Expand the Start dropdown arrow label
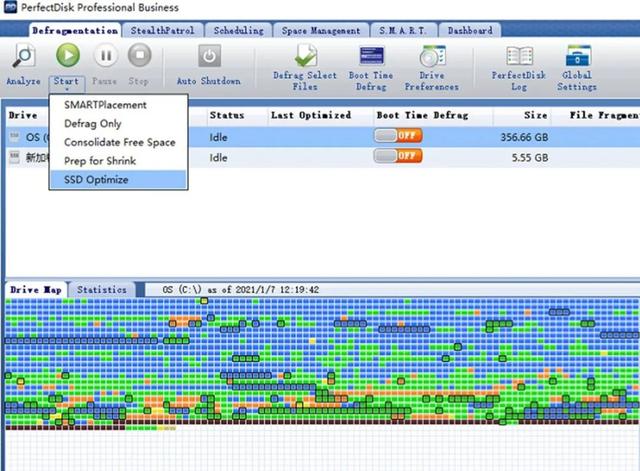The height and width of the screenshot is (471, 640). coord(67,83)
